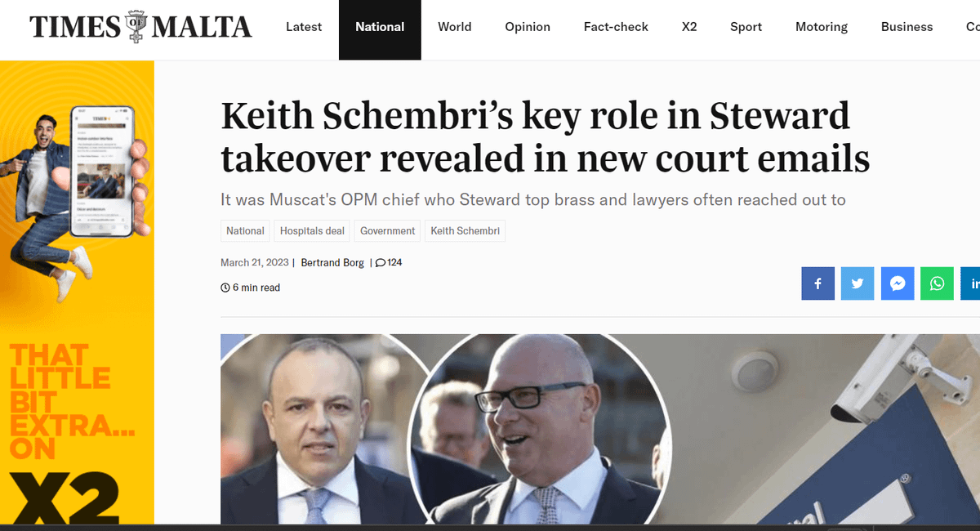Open the Opinion section
The image size is (980, 531).
[528, 27]
